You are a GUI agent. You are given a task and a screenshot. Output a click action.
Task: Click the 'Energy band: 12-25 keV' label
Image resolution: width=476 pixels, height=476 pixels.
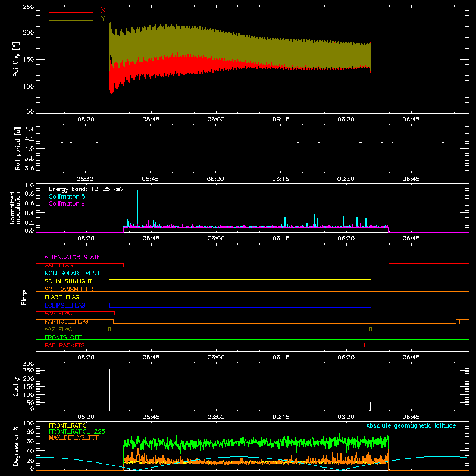tap(86, 189)
